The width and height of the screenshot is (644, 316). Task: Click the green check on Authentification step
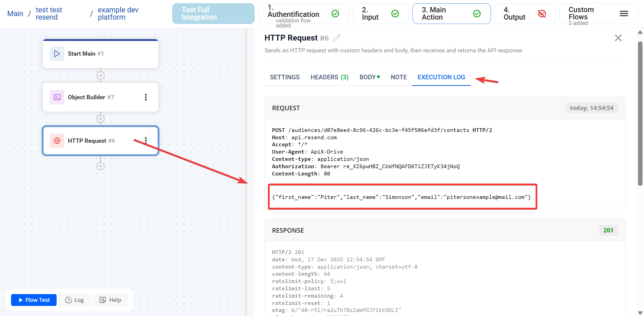point(335,14)
